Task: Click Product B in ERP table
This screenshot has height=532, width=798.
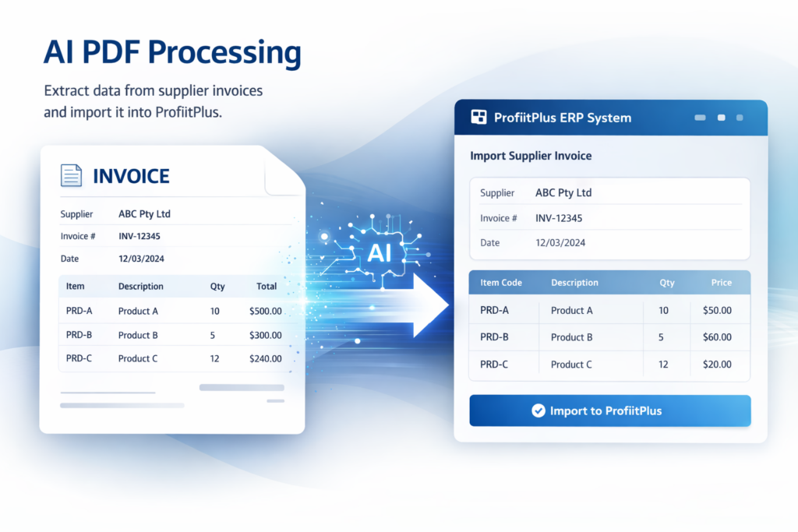Action: 571,337
